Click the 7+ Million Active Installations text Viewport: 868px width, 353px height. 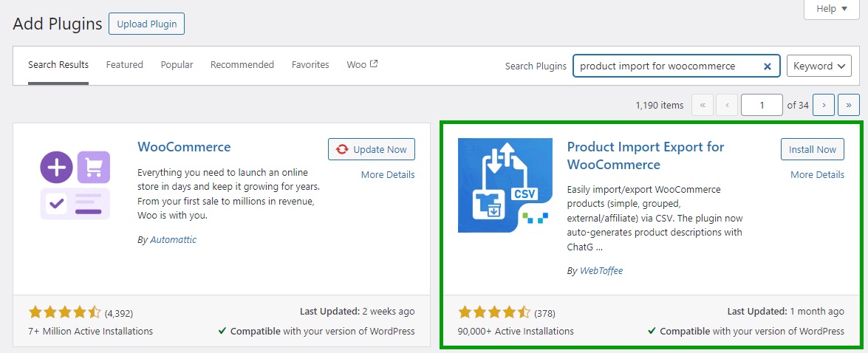(x=91, y=332)
